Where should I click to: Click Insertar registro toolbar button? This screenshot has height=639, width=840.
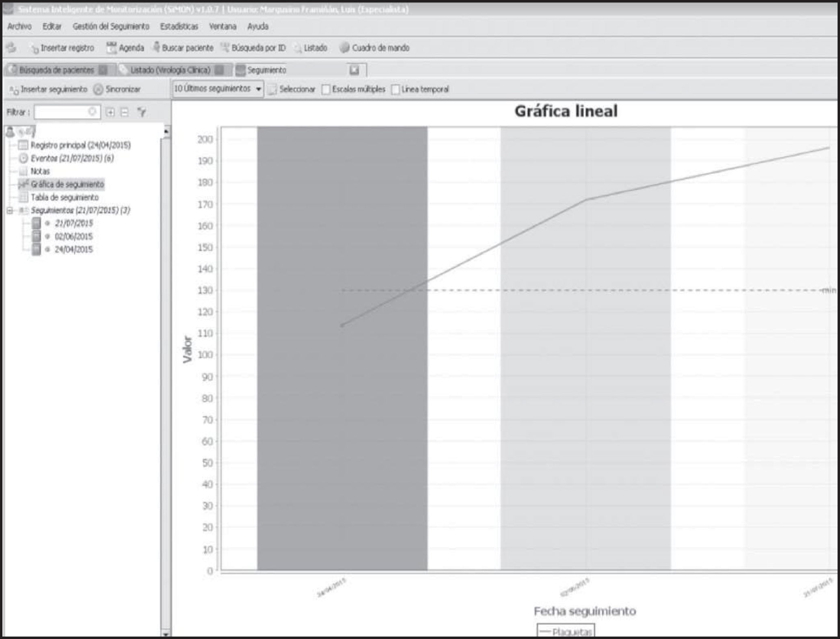(62, 48)
